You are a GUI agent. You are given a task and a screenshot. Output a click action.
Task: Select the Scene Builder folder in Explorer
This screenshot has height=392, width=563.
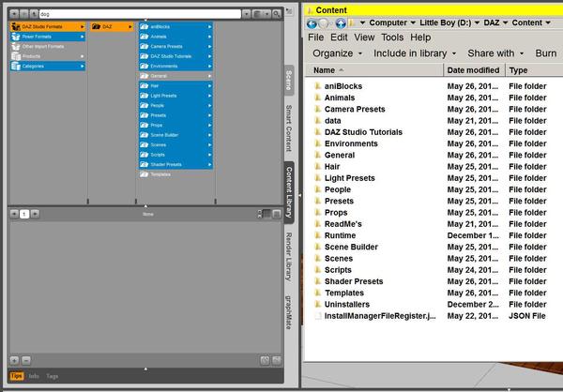pyautogui.click(x=351, y=247)
